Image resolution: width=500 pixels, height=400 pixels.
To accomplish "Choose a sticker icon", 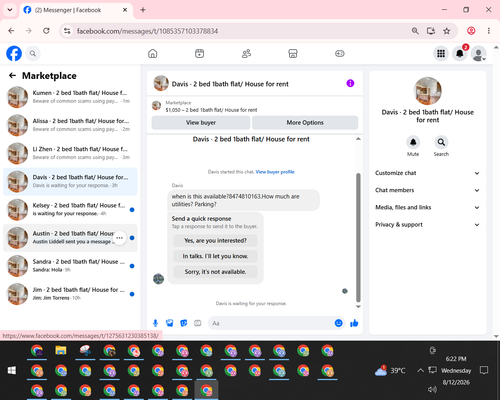I will (x=184, y=323).
